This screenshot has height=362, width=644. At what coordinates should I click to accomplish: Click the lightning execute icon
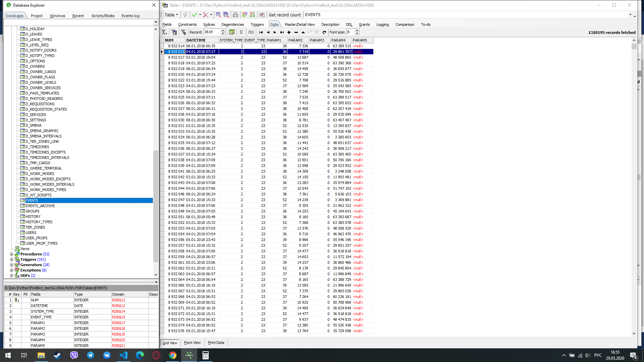(x=185, y=15)
